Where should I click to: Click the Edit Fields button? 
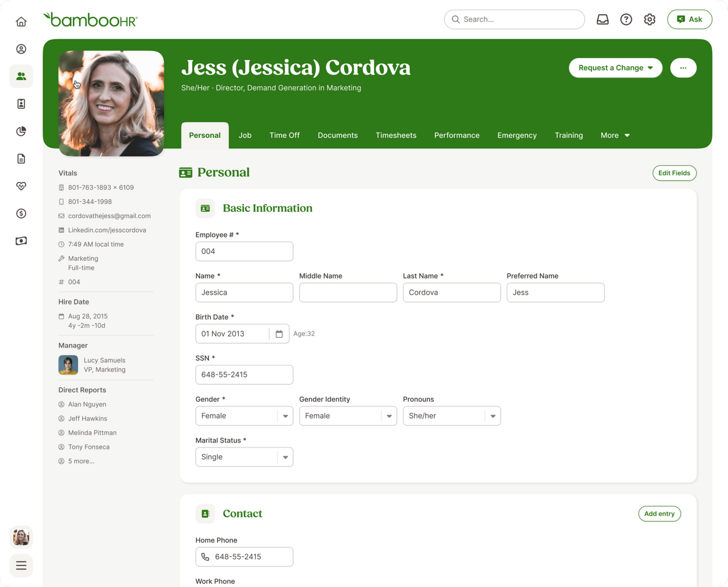[x=674, y=173]
